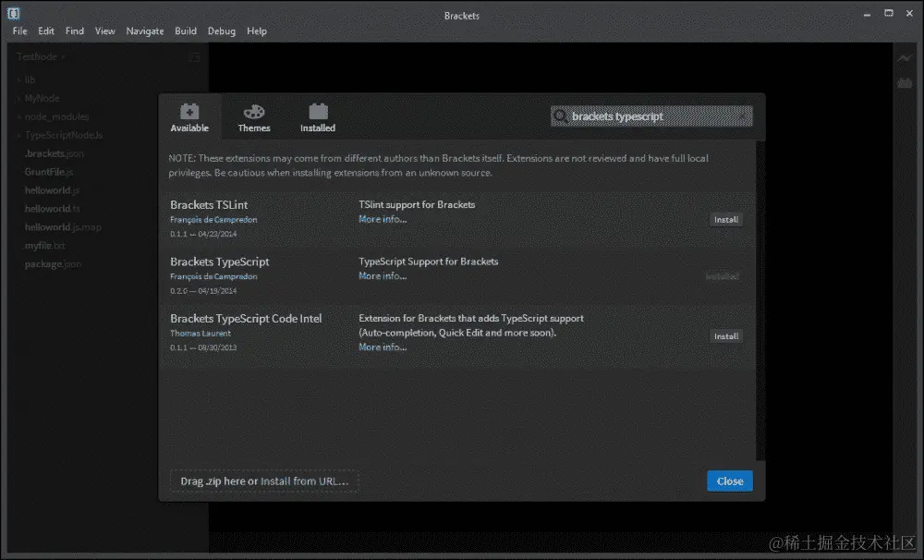Open the Help menu
This screenshot has height=560, width=924.
coord(256,31)
